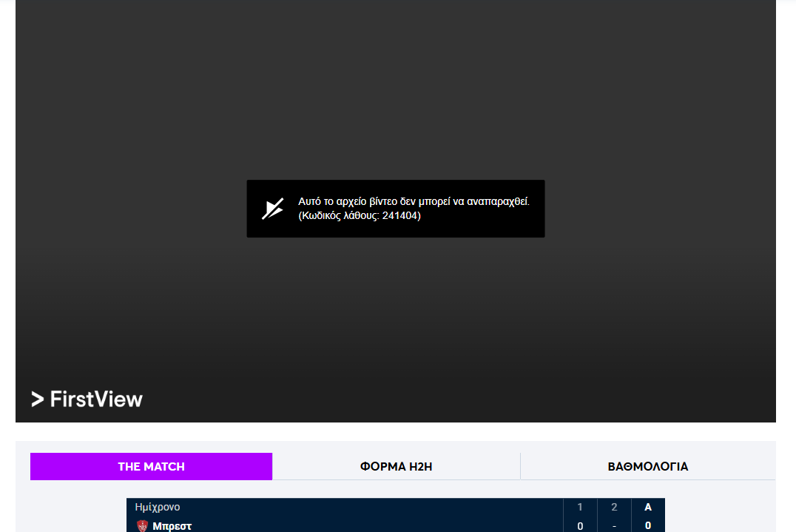Select the ΒΑΘΜΟΛΟΓΙΑ tab
Image resolution: width=796 pixels, height=532 pixels.
[x=647, y=466]
